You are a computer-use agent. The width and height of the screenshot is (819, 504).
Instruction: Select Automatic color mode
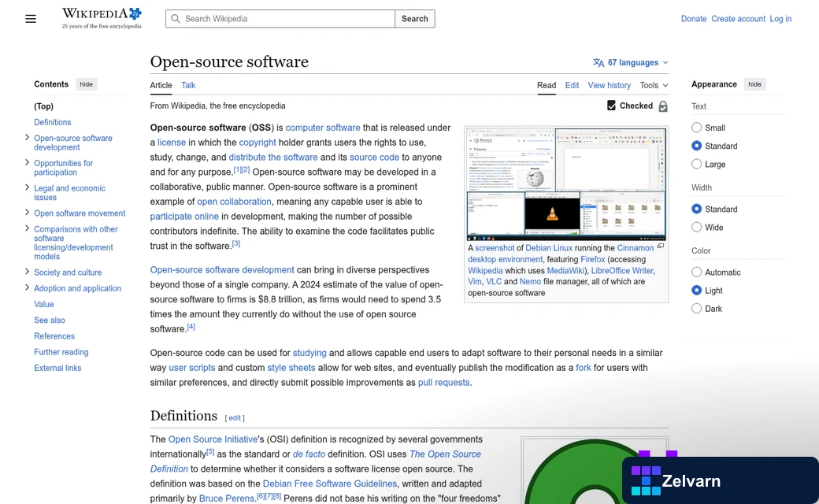tap(696, 272)
